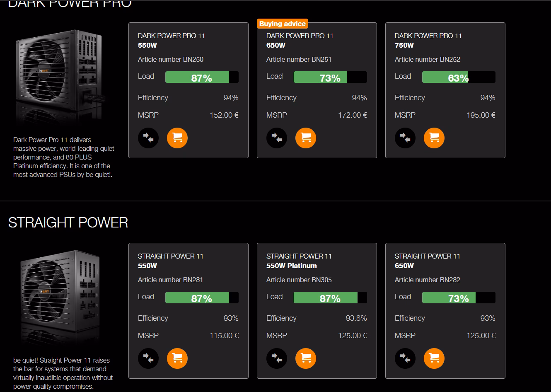
Task: Add Straight Power 550W Platinum to cart
Action: point(306,358)
